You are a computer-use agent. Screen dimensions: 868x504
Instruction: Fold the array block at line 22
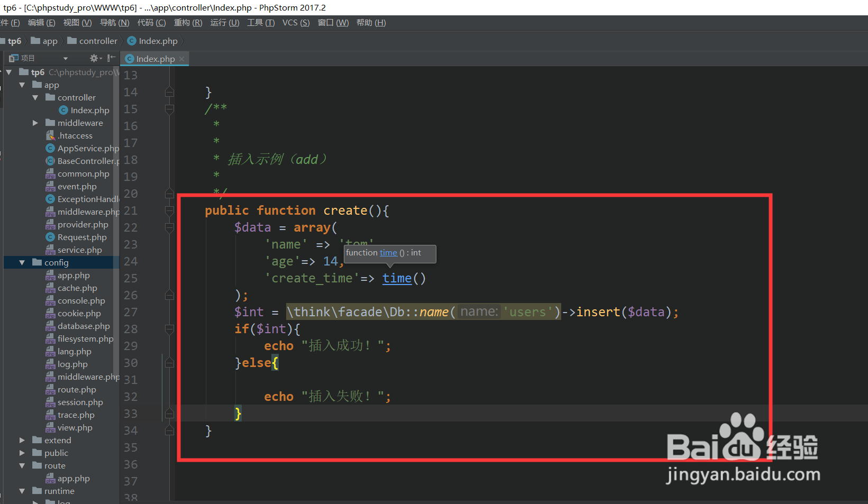pos(169,227)
